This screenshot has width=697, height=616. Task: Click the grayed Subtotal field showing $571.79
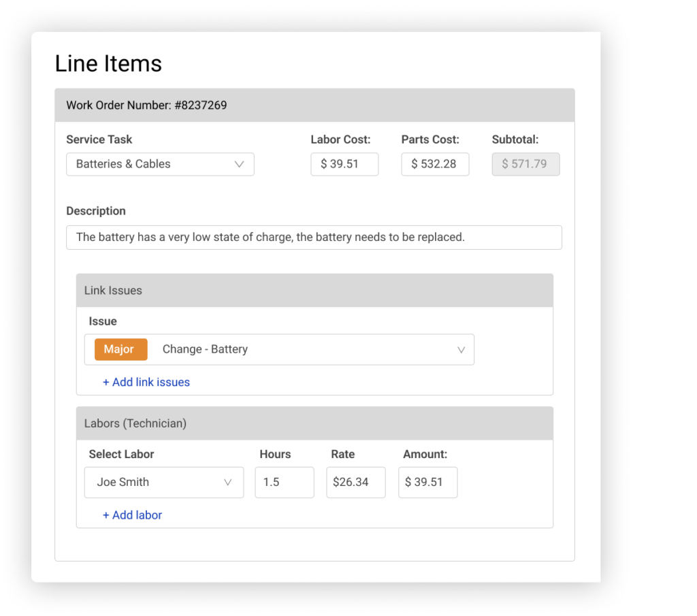pyautogui.click(x=525, y=164)
